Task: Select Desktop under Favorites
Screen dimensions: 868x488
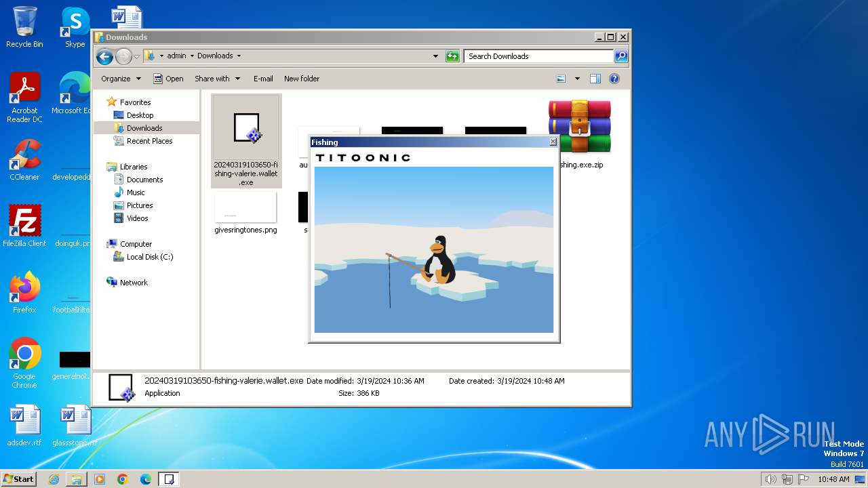Action: (x=140, y=115)
